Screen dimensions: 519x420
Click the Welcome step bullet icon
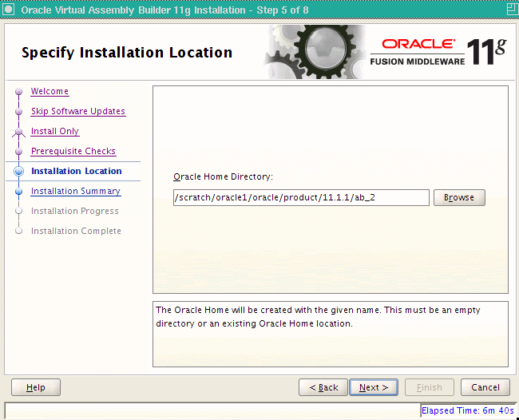click(19, 91)
